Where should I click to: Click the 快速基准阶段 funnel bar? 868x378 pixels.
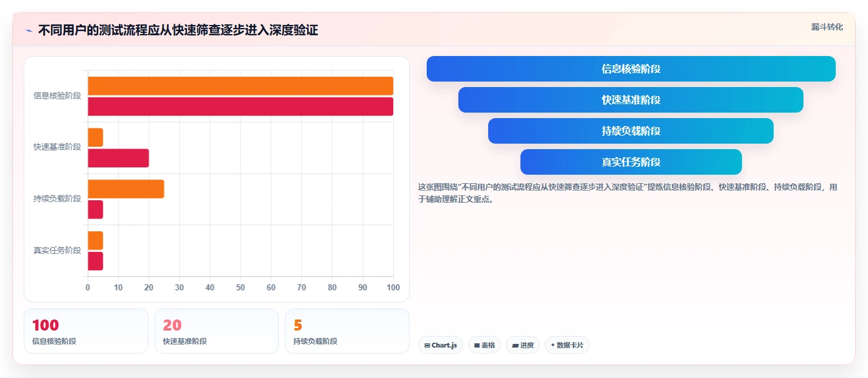[631, 100]
